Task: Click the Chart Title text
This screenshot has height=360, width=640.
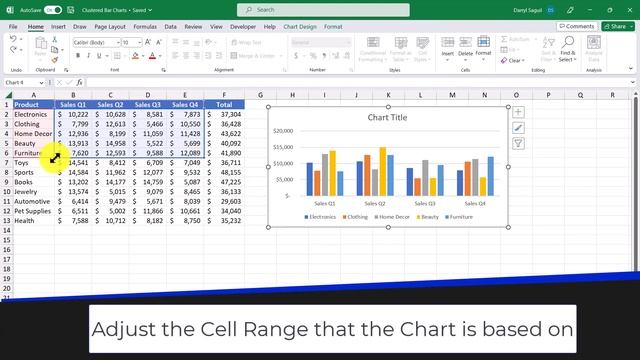Action: (x=387, y=118)
